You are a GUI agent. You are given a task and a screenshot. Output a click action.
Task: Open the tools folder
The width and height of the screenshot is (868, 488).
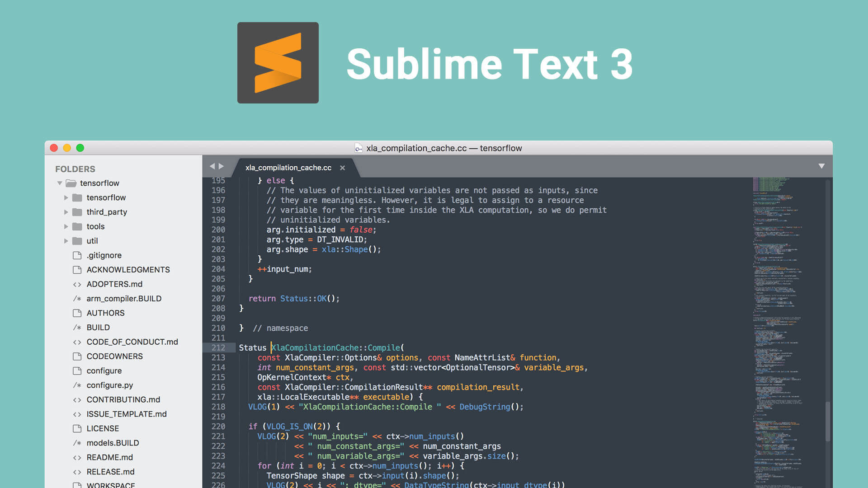point(95,226)
